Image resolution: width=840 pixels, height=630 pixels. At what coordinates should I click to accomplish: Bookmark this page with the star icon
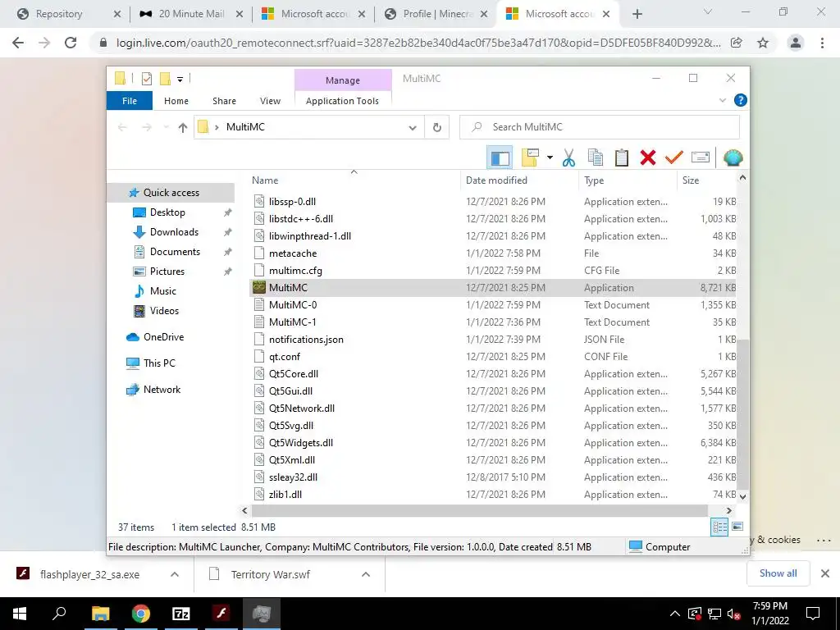763,43
